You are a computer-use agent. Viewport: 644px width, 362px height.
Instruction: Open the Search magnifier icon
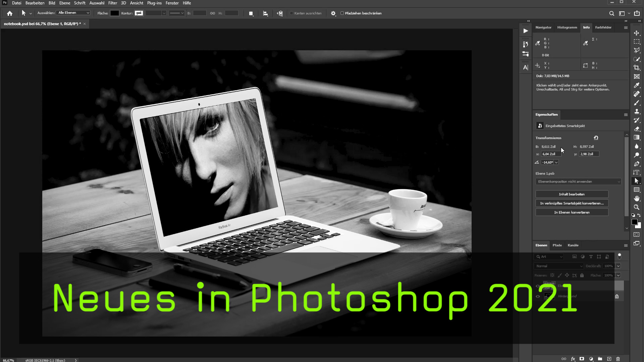click(x=611, y=13)
